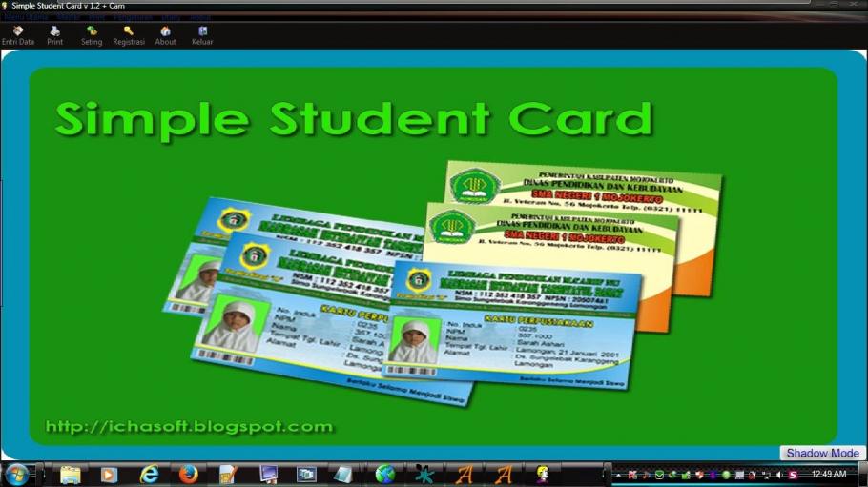
Task: Launch Windows Media Player from taskbar
Action: click(109, 475)
